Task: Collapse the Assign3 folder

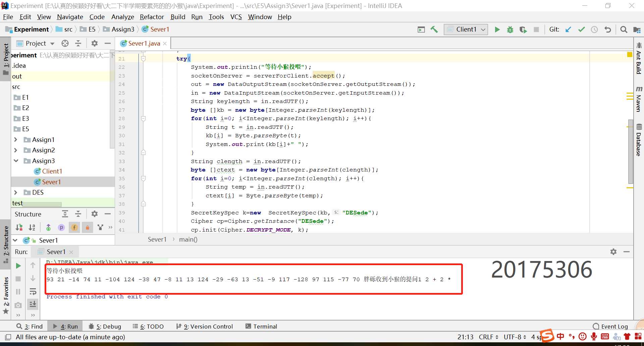Action: pyautogui.click(x=15, y=161)
